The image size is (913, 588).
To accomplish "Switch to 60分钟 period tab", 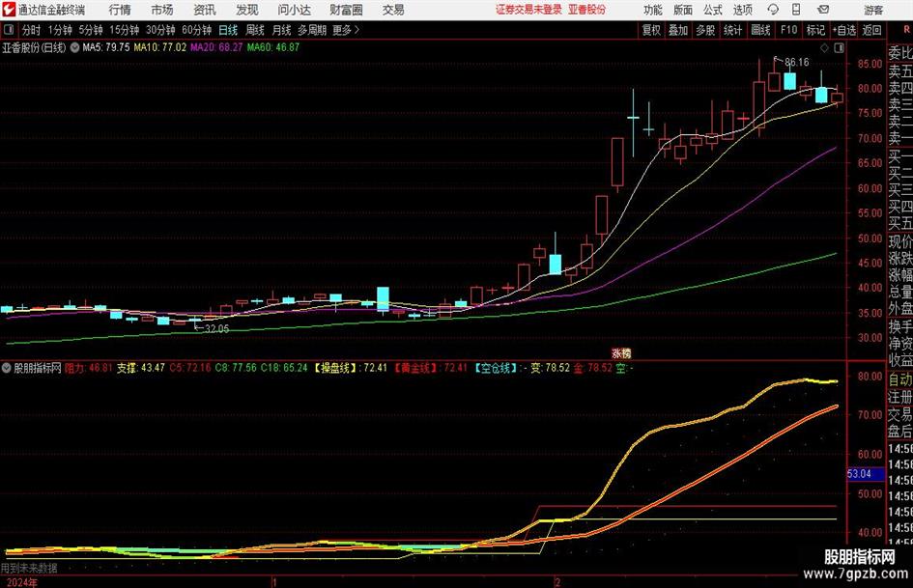I will [196, 30].
